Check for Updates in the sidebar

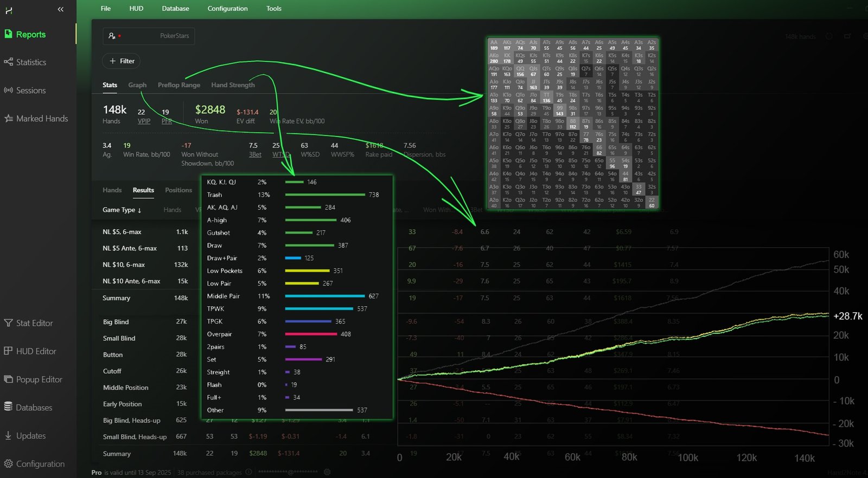(x=30, y=436)
